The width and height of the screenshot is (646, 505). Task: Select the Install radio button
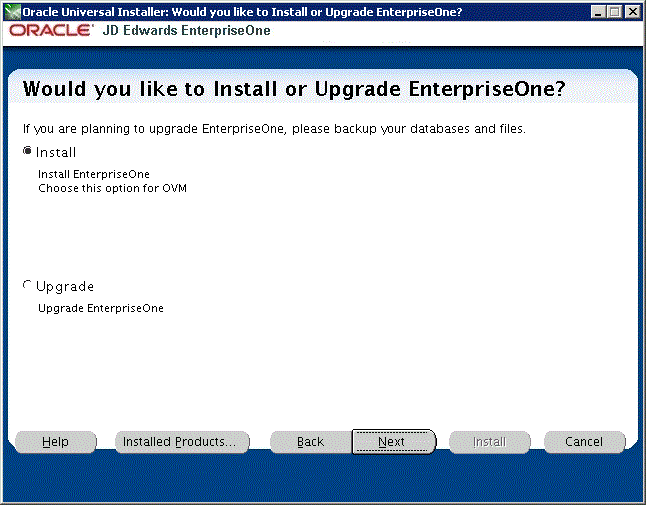(27, 151)
